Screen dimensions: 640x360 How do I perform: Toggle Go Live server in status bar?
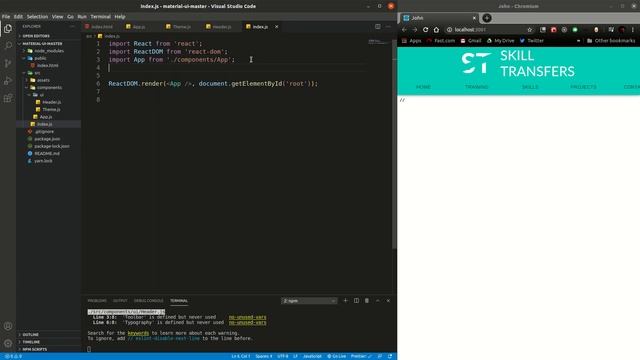point(336,356)
